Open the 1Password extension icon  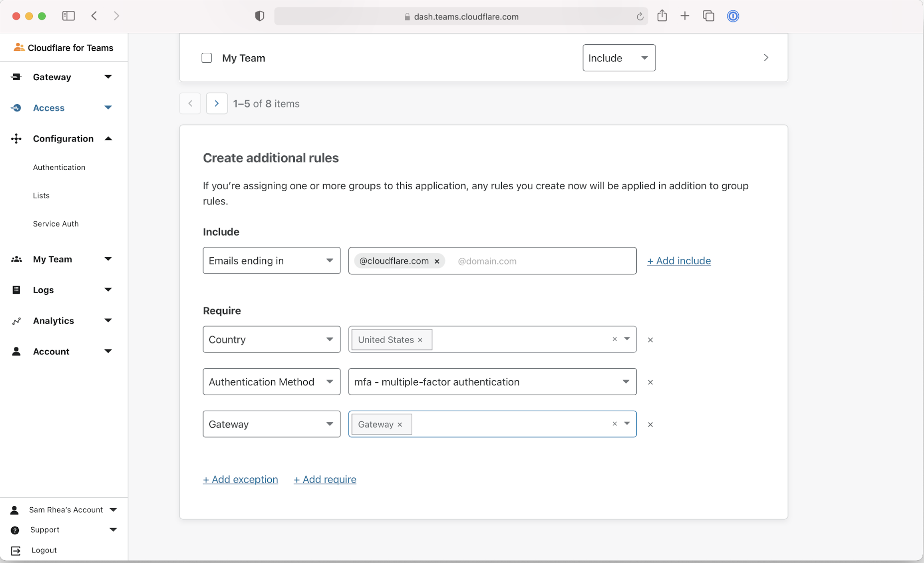[x=733, y=16]
